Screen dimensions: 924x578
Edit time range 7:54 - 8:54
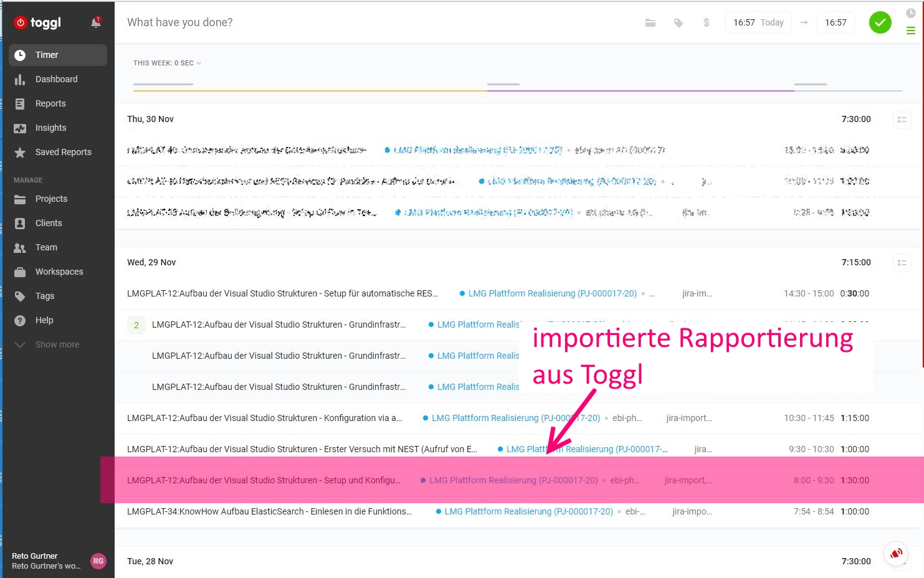814,511
